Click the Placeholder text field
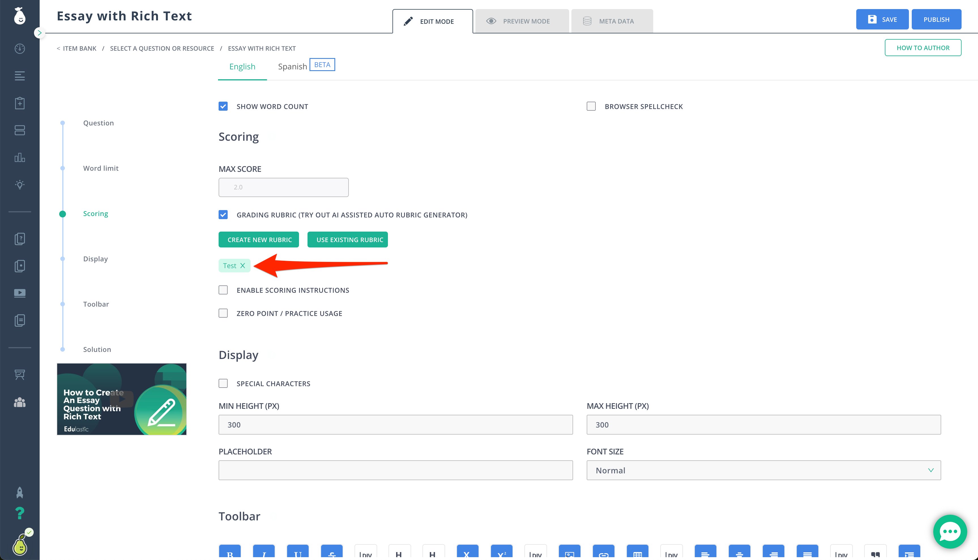Viewport: 978px width, 560px height. click(x=395, y=470)
